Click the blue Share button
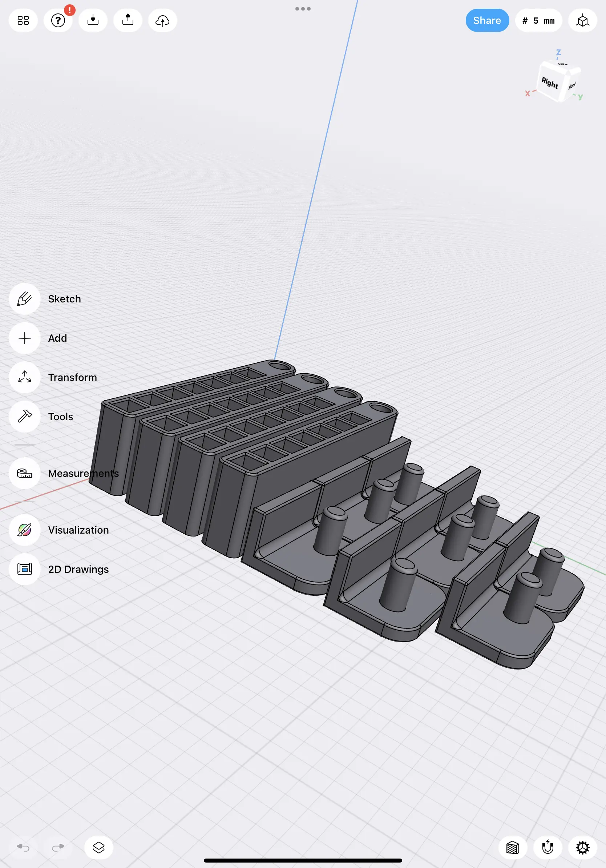Viewport: 606px width, 868px height. pyautogui.click(x=487, y=20)
